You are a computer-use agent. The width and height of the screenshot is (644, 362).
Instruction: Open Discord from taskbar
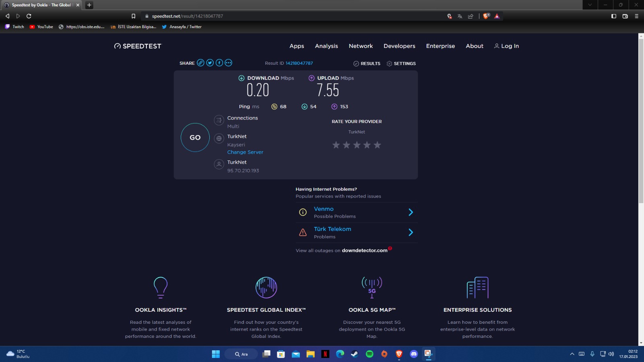(414, 354)
